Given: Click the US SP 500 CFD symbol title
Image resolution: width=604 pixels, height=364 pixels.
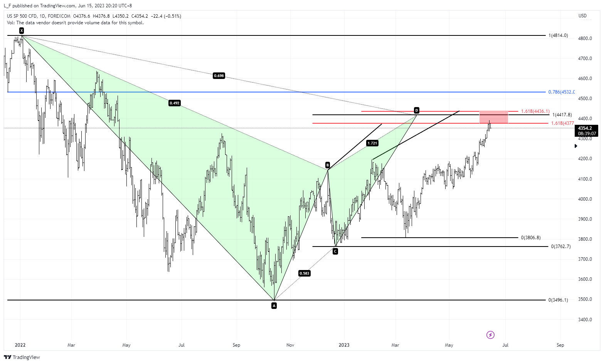Looking at the screenshot, I should pos(22,16).
